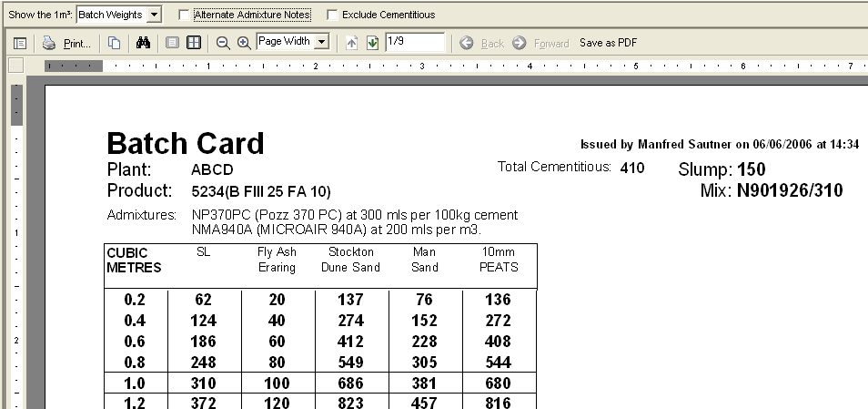Open find with the binoculars icon
The height and width of the screenshot is (409, 868).
[x=142, y=43]
